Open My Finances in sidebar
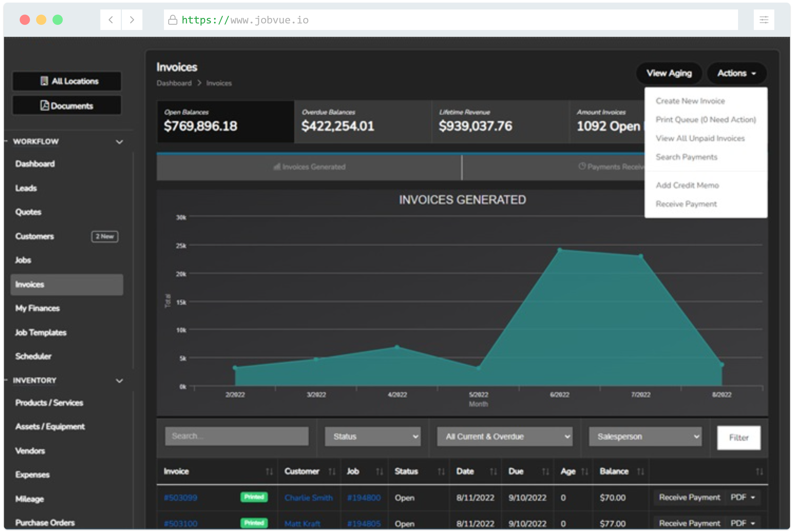This screenshot has width=794, height=532. click(x=37, y=308)
